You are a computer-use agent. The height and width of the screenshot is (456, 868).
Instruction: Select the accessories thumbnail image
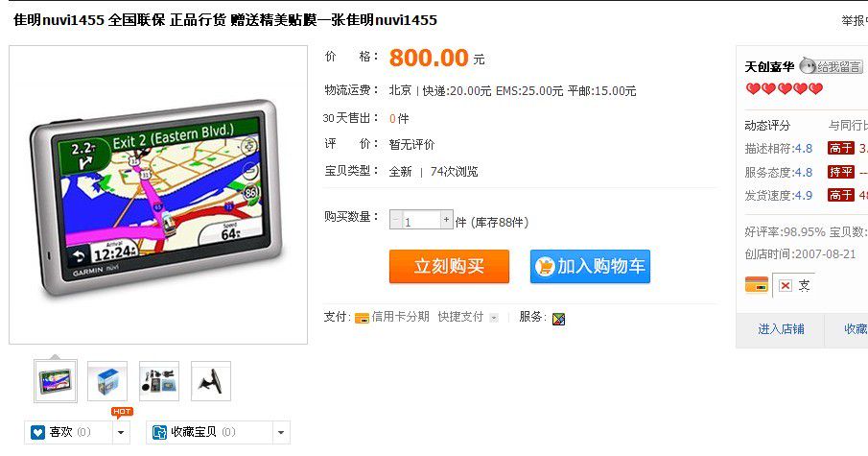point(159,381)
